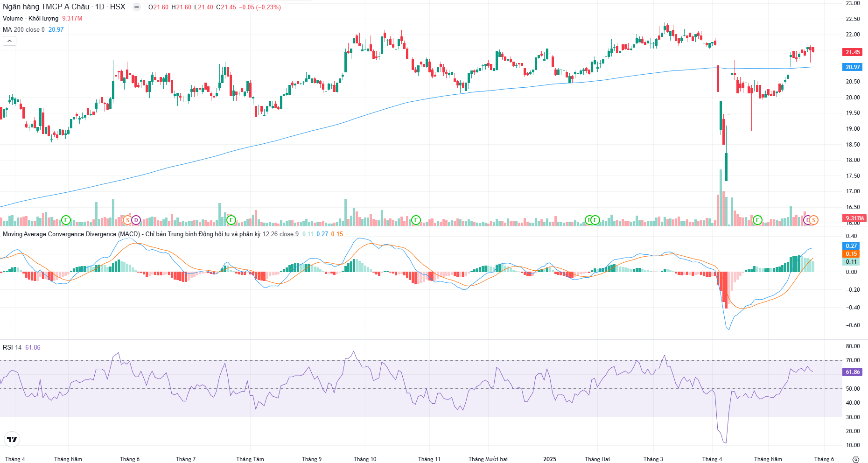
Task: Open chart settings gear on the time axis
Action: (855, 459)
